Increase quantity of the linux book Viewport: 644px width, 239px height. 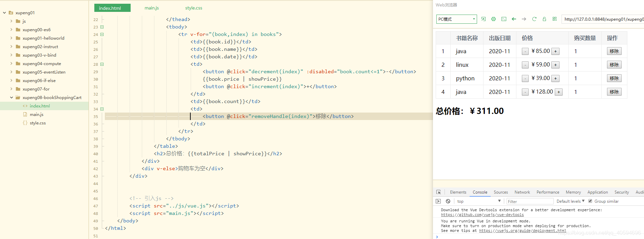(x=555, y=65)
